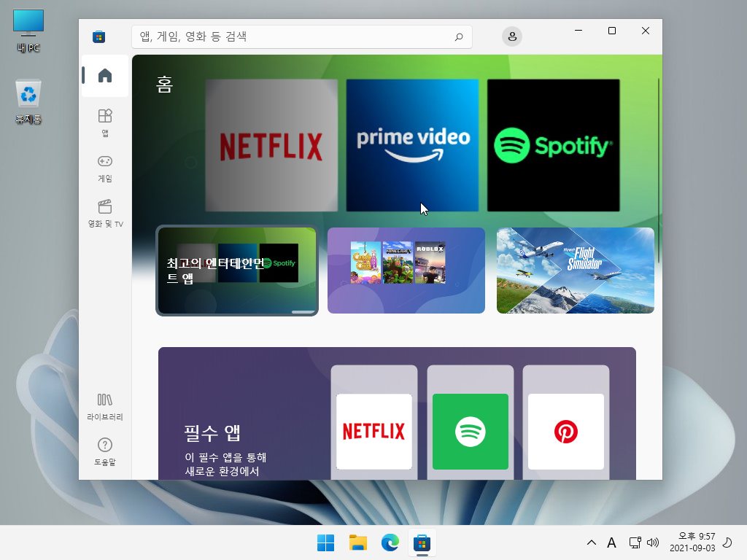The image size is (747, 560).
Task: Expand the hidden system tray icons chevron
Action: click(591, 542)
